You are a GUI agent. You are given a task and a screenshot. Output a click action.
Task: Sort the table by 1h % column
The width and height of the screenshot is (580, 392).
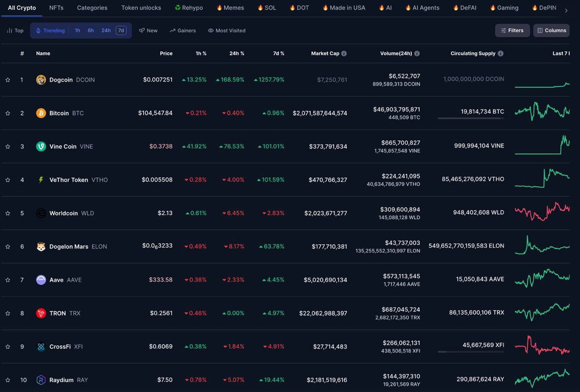click(x=201, y=54)
